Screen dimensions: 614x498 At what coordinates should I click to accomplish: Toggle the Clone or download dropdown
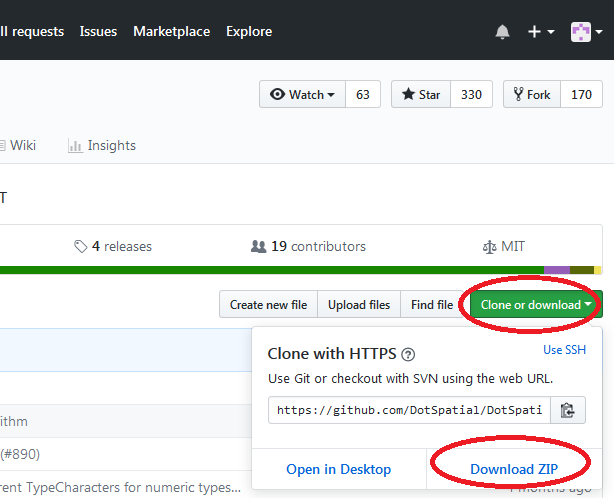536,304
